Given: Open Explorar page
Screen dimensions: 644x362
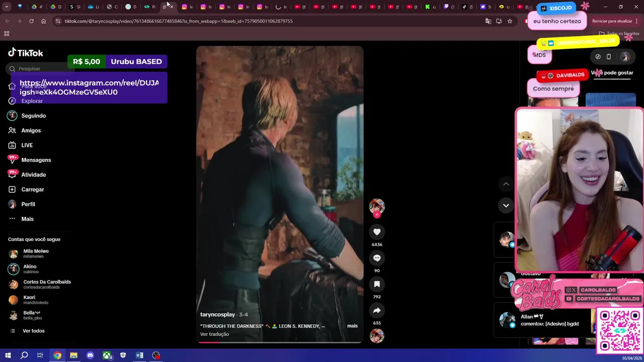Looking at the screenshot, I should pyautogui.click(x=32, y=101).
